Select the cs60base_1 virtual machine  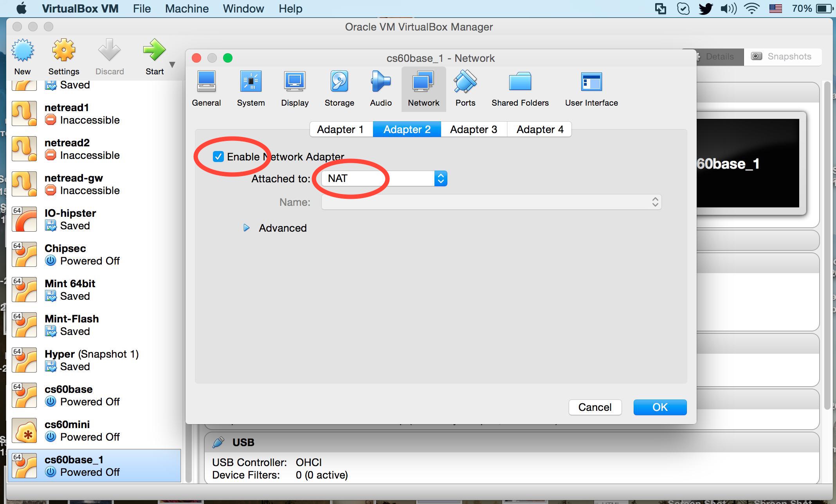tap(94, 466)
